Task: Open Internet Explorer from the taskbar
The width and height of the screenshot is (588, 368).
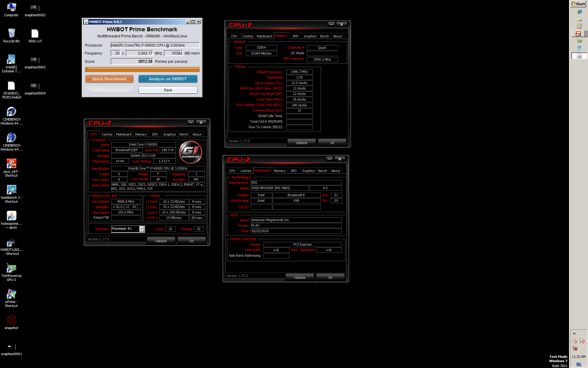Action: (579, 12)
